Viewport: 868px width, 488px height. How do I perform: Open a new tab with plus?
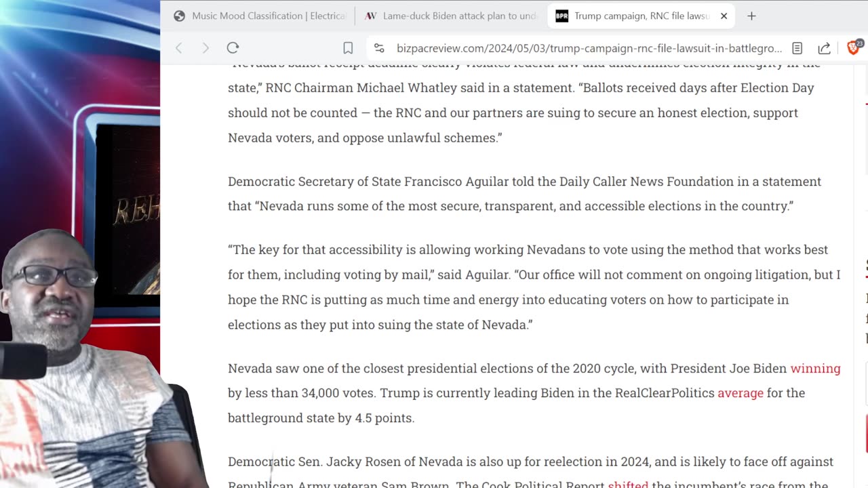pyautogui.click(x=751, y=16)
